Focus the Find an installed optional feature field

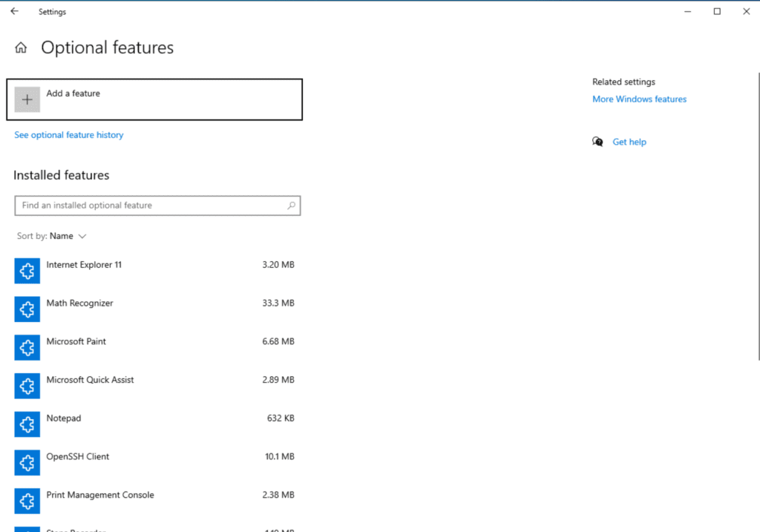click(x=157, y=206)
